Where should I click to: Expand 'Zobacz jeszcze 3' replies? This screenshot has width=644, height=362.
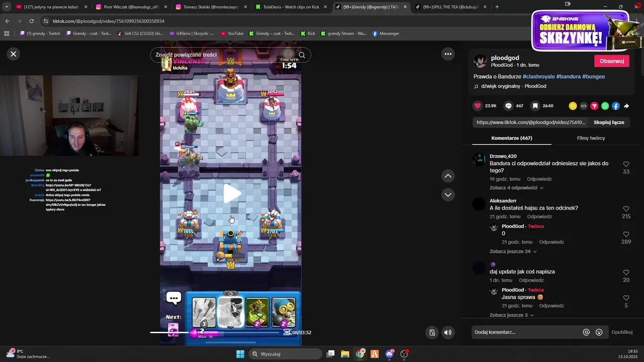[512, 315]
